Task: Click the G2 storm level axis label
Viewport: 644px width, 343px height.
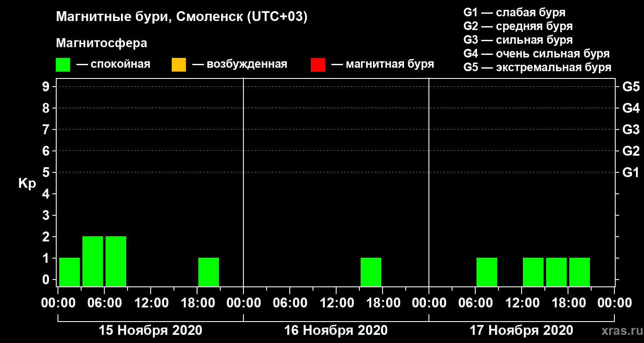Action: [631, 151]
